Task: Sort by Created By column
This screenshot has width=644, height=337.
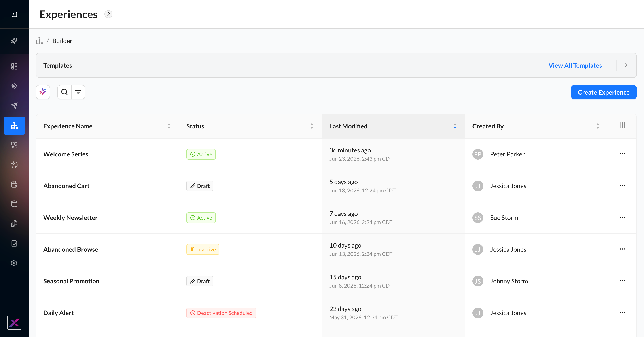Action: 598,126
